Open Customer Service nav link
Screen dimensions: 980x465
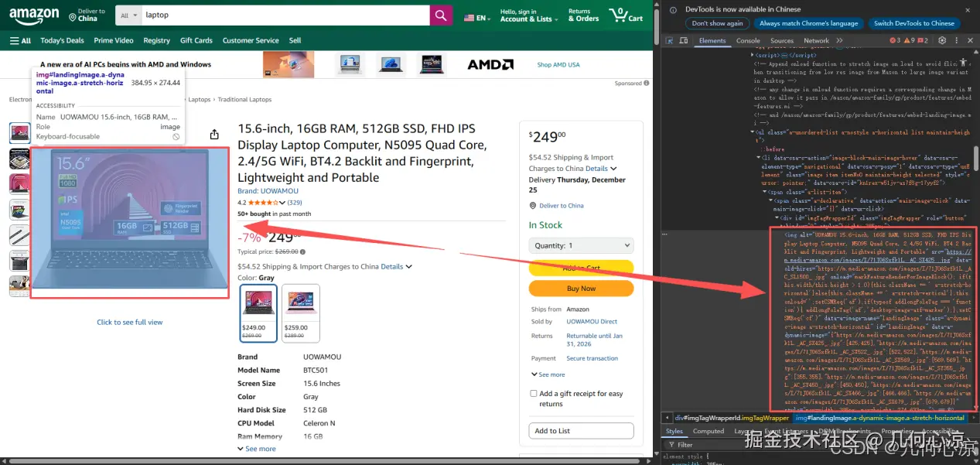[251, 40]
